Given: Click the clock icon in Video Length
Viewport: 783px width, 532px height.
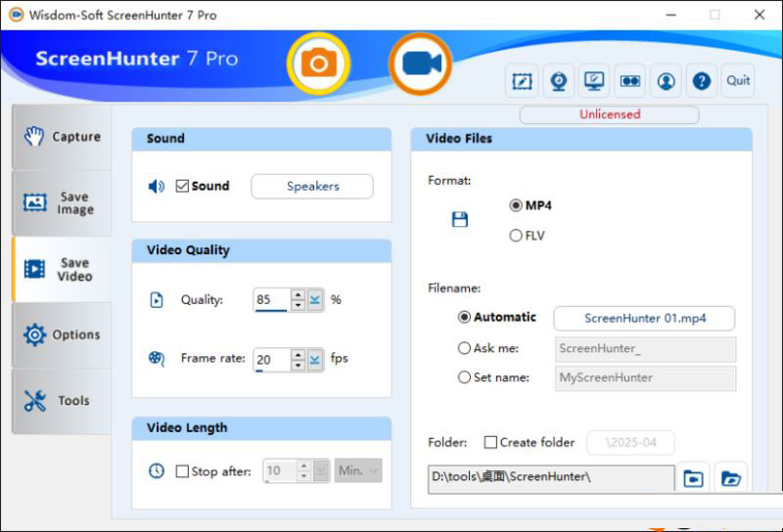Looking at the screenshot, I should point(157,470).
